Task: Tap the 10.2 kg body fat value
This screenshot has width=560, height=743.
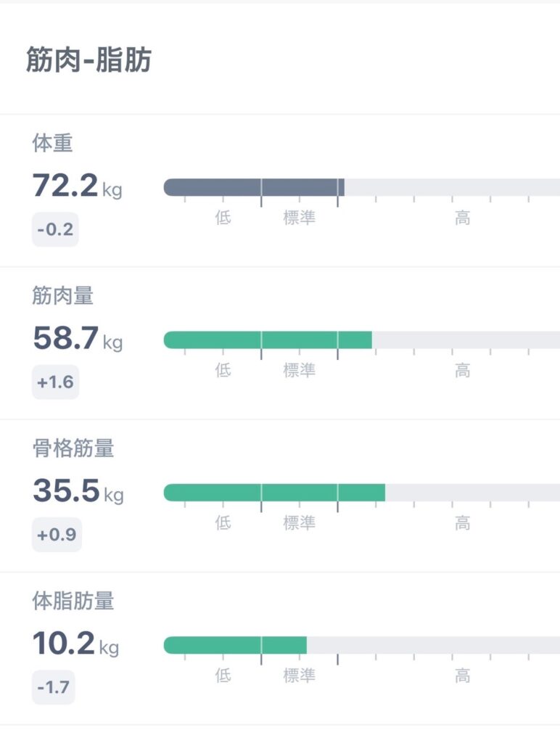Action: tap(75, 644)
